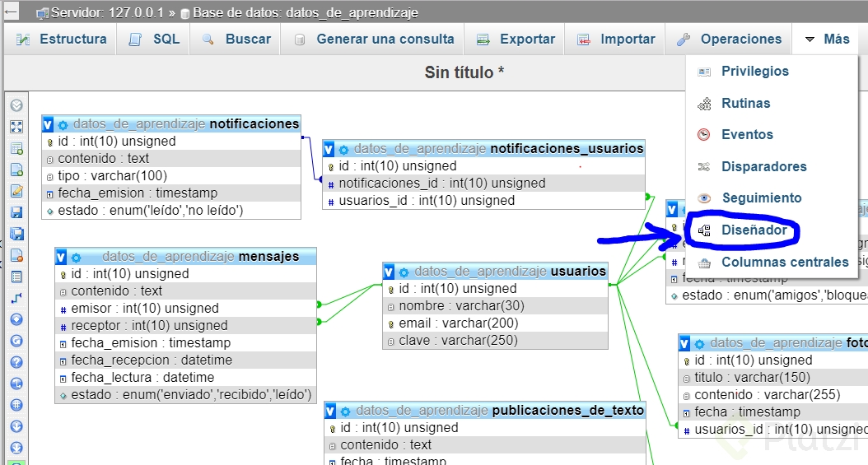
Task: Click the nombre : varchar(30) row
Action: pyautogui.click(x=496, y=306)
